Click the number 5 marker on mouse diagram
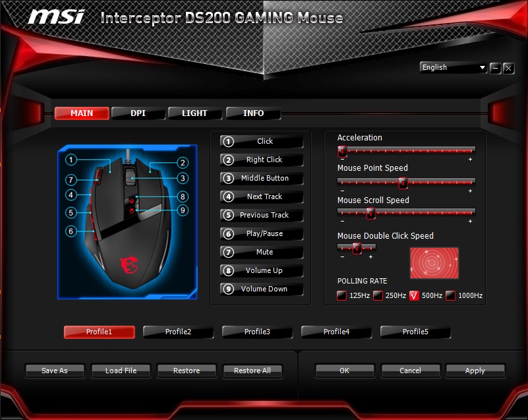528x420 pixels. (71, 212)
